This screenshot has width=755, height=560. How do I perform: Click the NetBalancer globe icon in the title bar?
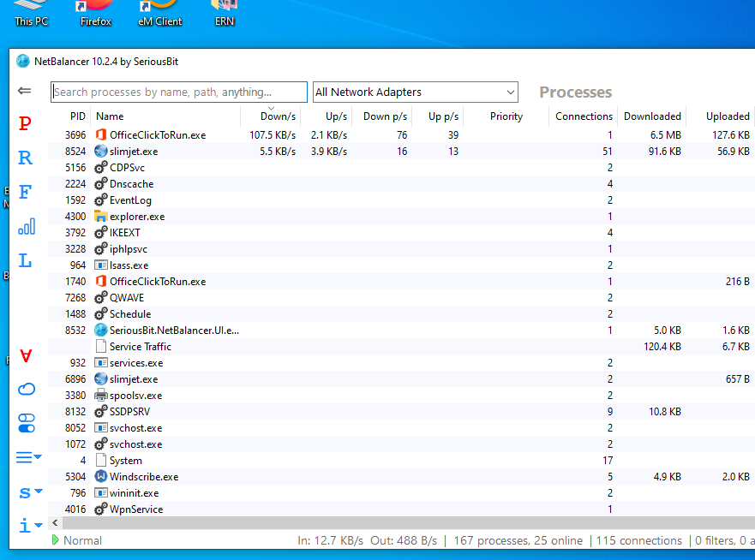22,61
